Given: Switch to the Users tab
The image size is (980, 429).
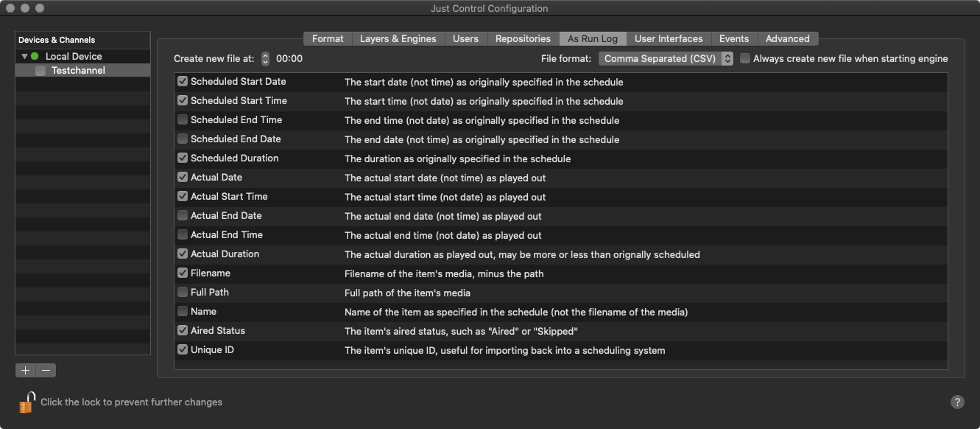Looking at the screenshot, I should 465,38.
